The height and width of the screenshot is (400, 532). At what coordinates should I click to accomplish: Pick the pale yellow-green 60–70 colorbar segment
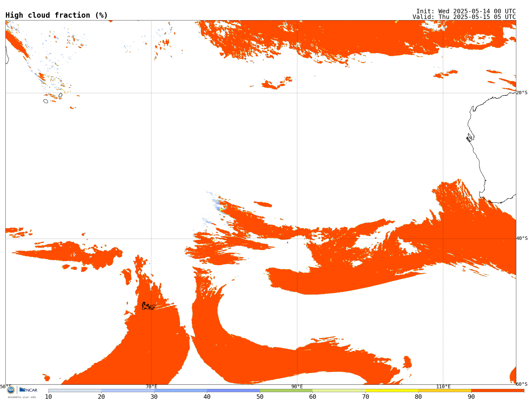(x=339, y=391)
